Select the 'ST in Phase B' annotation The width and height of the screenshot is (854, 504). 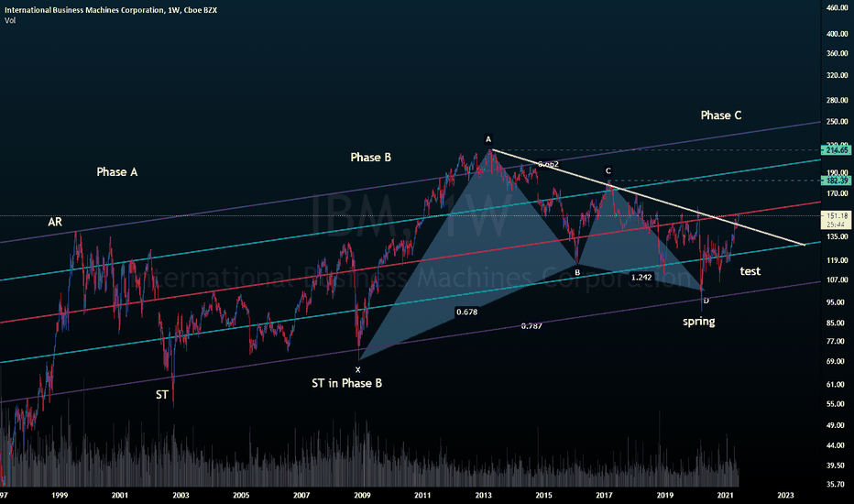pyautogui.click(x=347, y=384)
